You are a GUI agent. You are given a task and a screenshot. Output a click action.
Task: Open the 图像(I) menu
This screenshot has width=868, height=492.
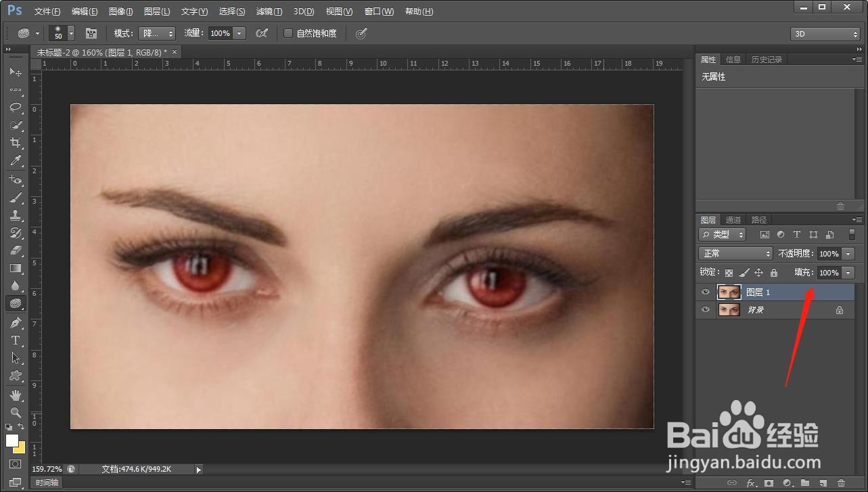point(120,12)
